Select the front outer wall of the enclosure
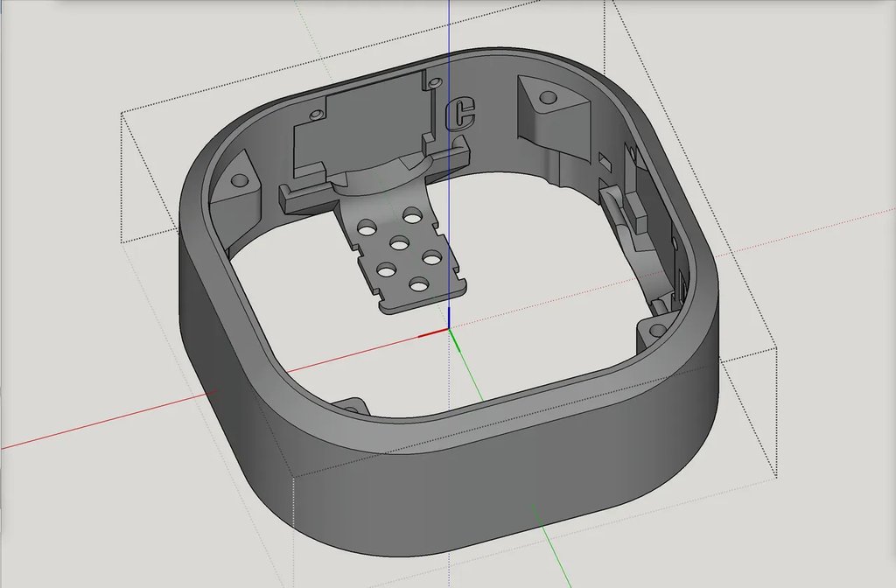896x588 pixels. coord(490,499)
